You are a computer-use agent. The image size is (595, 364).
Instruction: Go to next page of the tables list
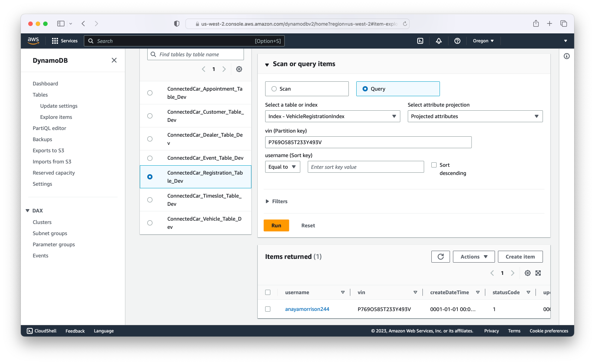click(224, 69)
